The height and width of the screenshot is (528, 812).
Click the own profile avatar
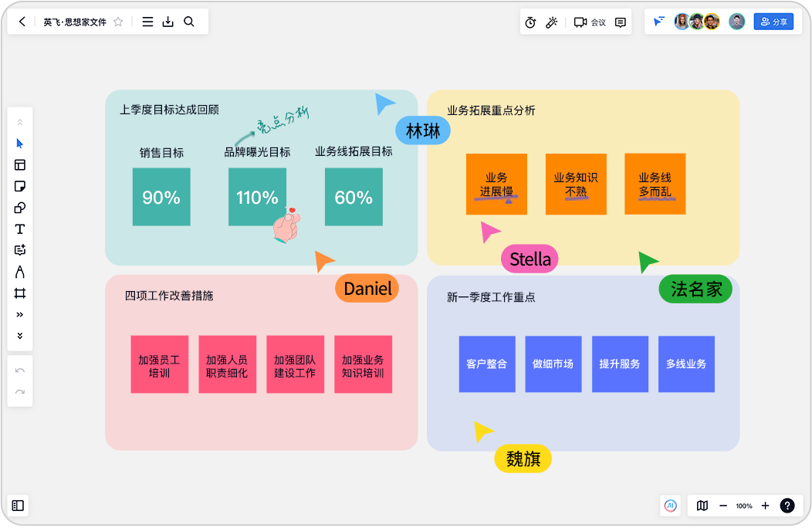point(736,22)
